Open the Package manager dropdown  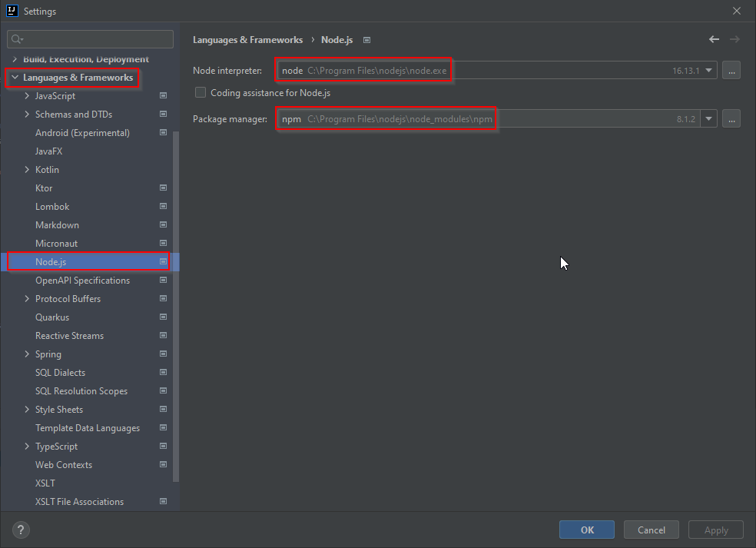(x=708, y=118)
